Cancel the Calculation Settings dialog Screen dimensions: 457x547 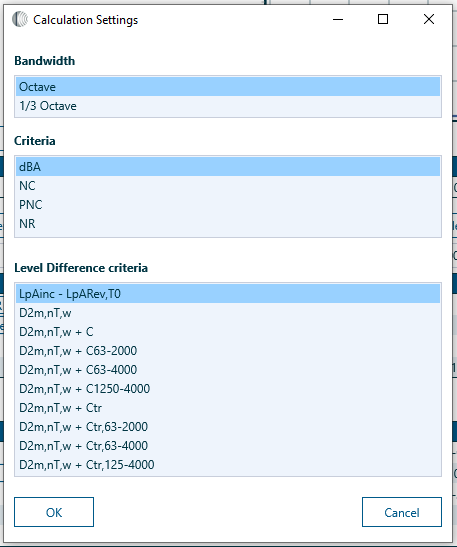[402, 512]
